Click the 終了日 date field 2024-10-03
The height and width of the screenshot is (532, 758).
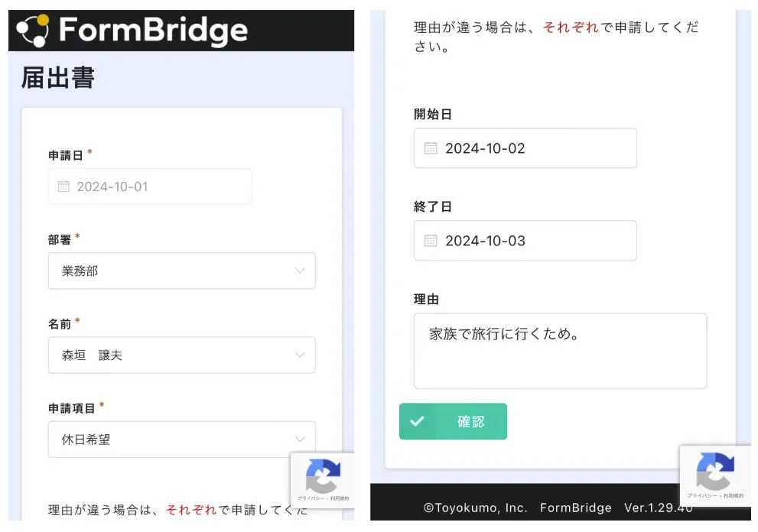click(525, 241)
